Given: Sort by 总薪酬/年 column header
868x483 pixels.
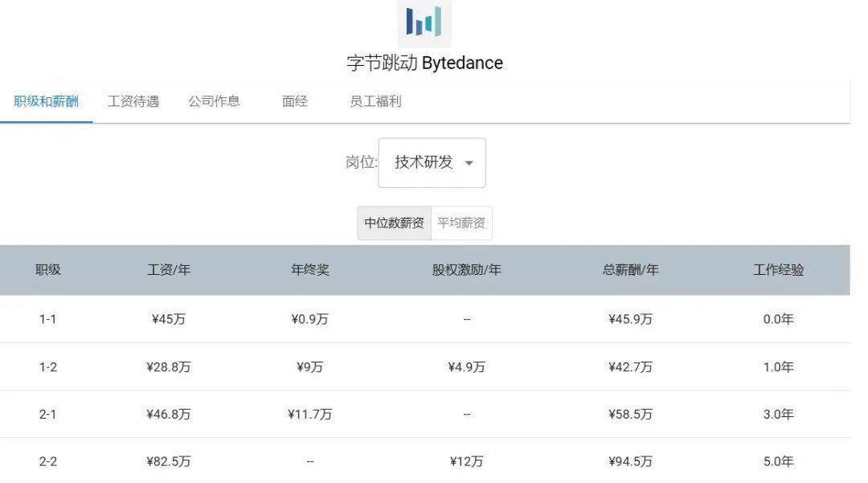Looking at the screenshot, I should coord(630,270).
